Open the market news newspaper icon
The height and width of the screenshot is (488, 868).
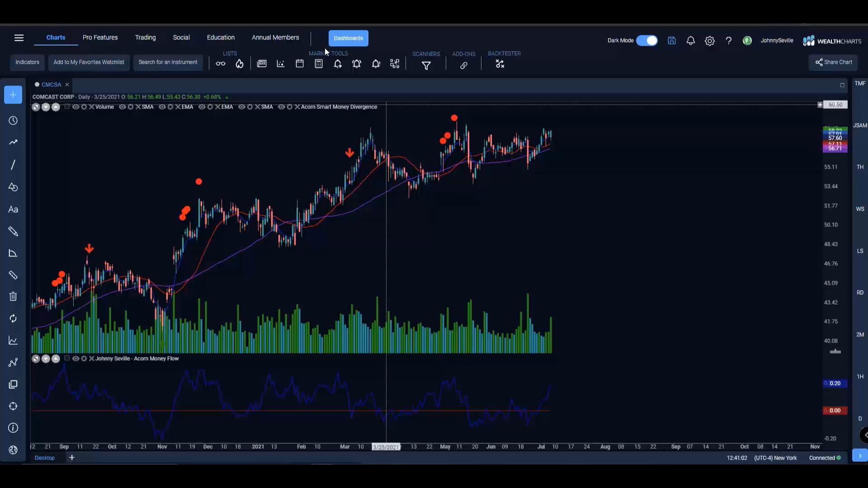point(262,64)
